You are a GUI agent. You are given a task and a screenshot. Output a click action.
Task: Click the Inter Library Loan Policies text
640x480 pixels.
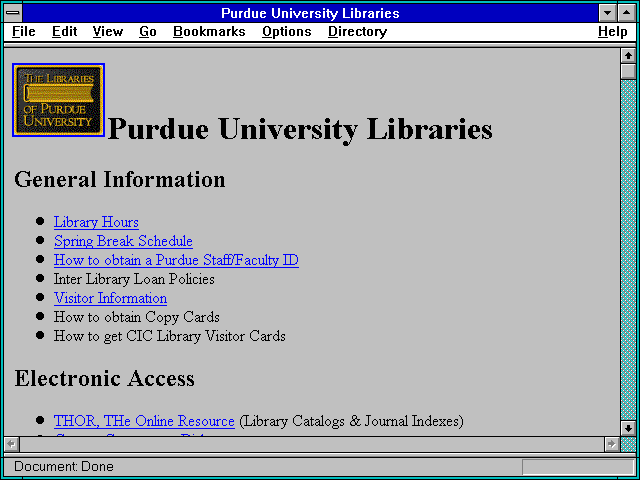point(134,279)
